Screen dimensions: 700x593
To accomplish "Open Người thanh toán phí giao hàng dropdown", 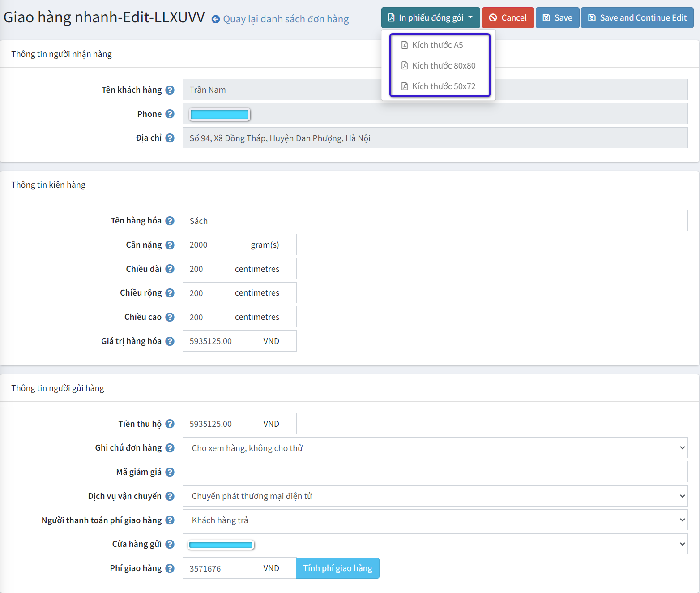I will [x=435, y=520].
